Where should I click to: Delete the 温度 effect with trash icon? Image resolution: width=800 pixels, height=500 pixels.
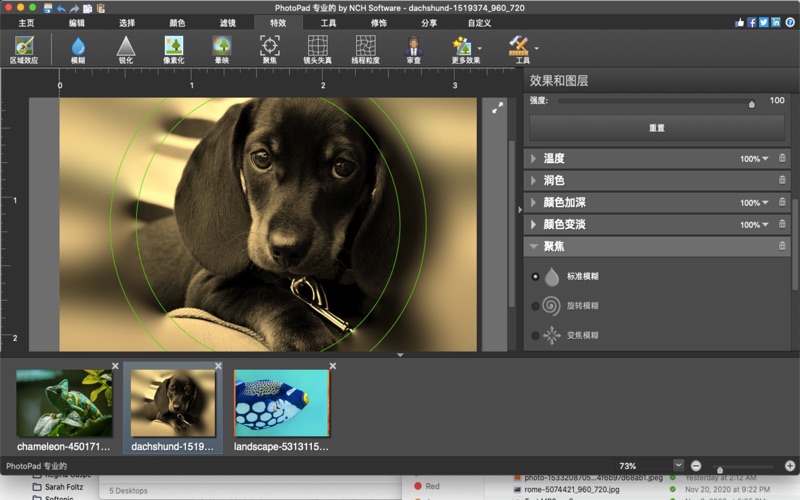click(x=782, y=159)
